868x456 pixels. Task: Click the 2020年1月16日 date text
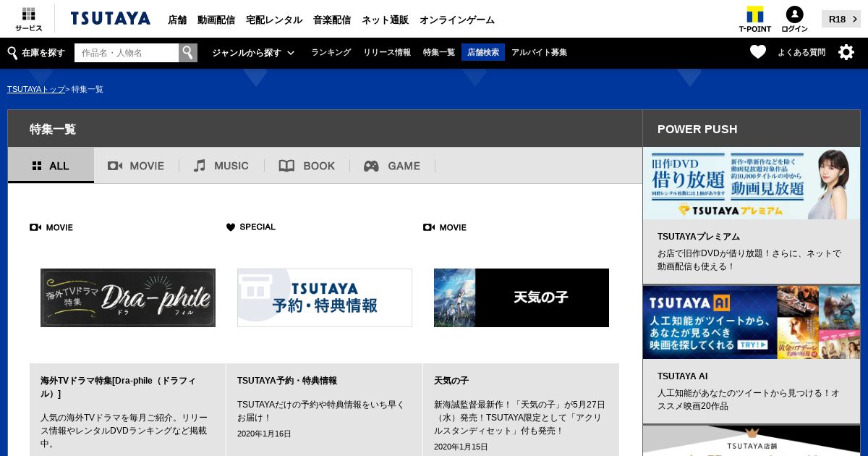point(264,434)
